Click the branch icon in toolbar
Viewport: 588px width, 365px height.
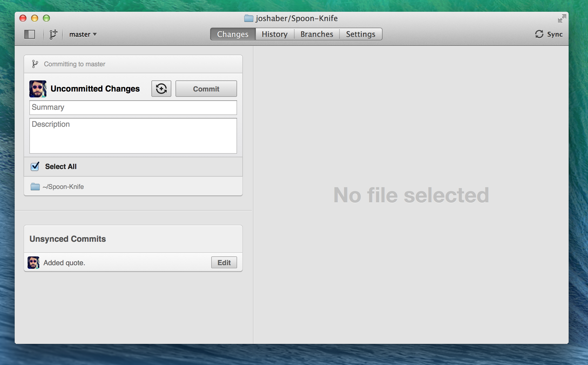click(x=53, y=35)
